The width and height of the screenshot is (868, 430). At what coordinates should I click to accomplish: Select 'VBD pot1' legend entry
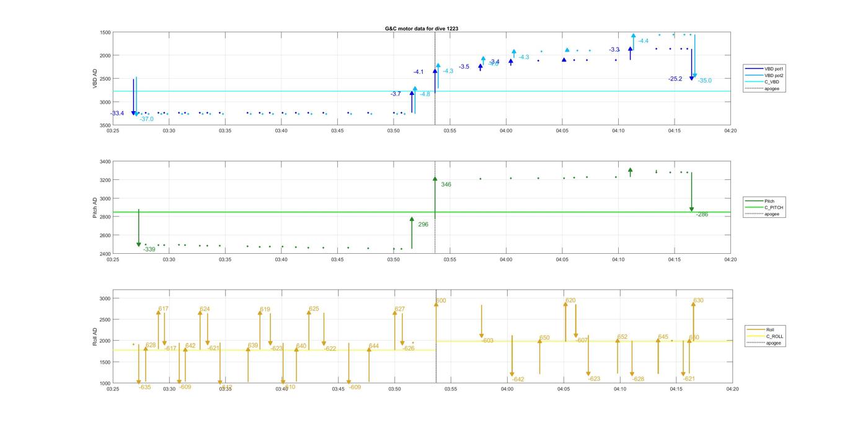(774, 69)
